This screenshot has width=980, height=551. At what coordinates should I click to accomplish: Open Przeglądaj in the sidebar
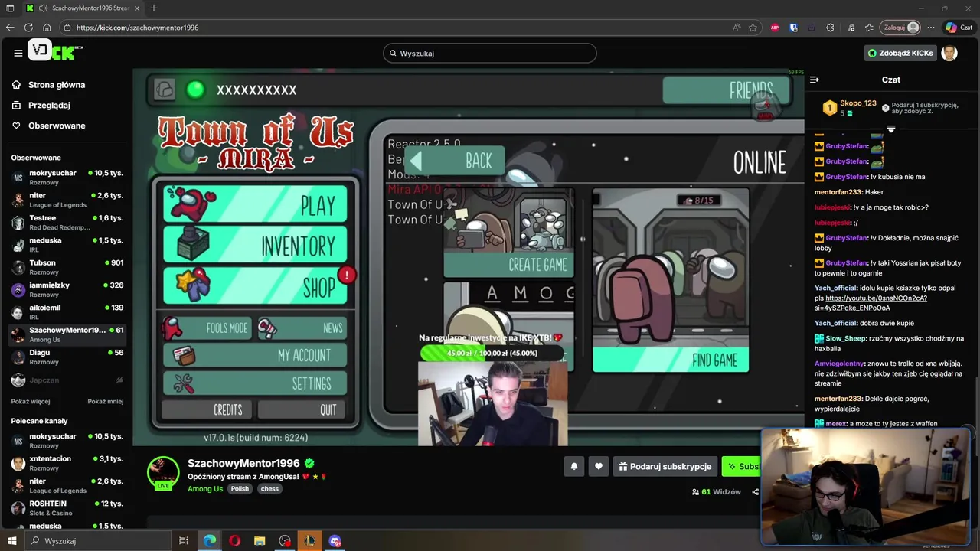click(x=49, y=105)
